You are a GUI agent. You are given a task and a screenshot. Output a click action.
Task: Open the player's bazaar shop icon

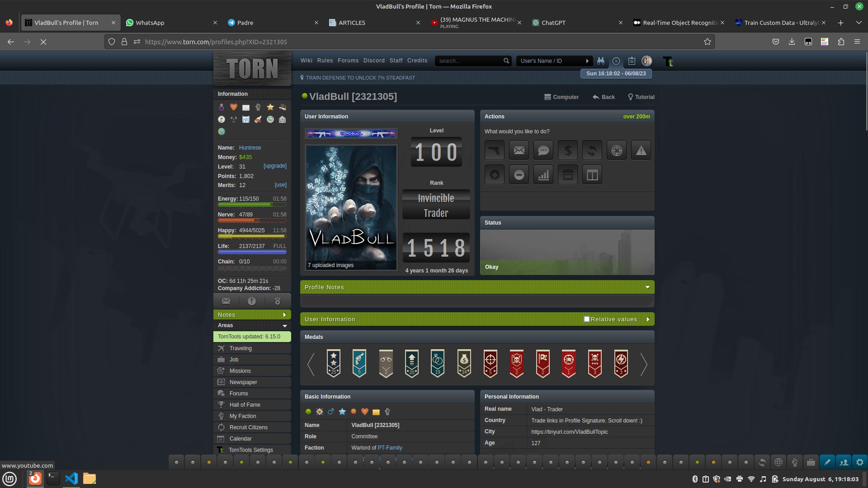click(568, 175)
